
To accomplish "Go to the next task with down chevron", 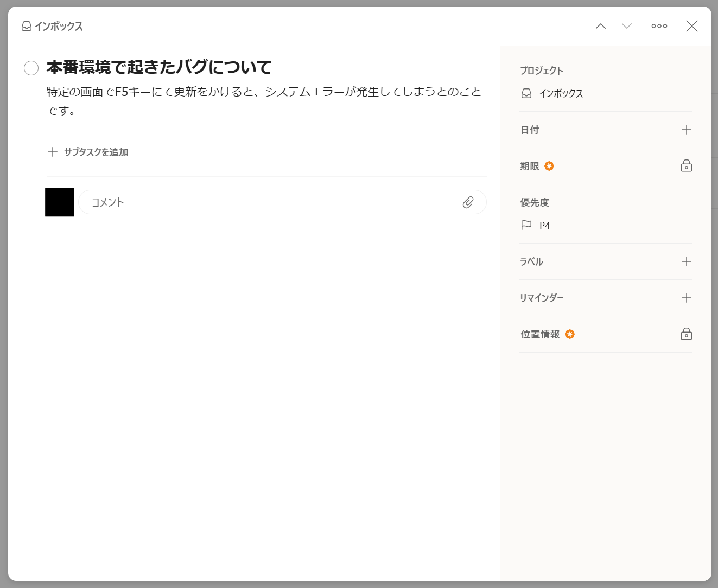I will tap(627, 26).
